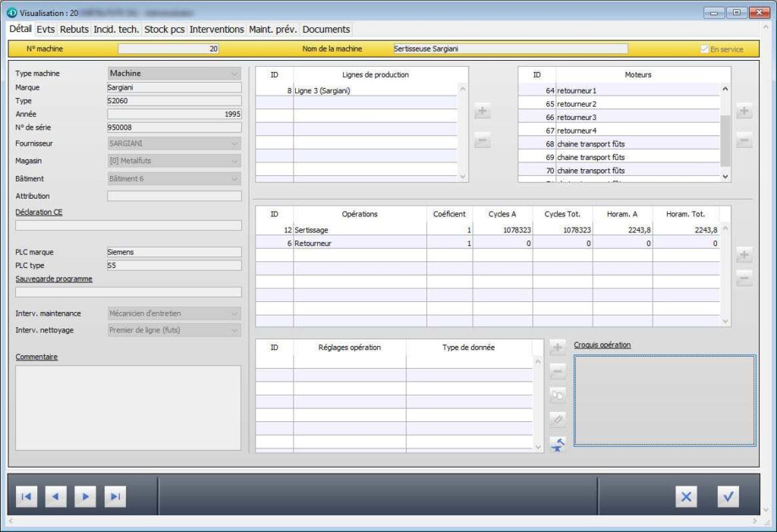Select the Ligne 3 (Sargiani) row
Image resolution: width=777 pixels, height=532 pixels.
click(357, 91)
